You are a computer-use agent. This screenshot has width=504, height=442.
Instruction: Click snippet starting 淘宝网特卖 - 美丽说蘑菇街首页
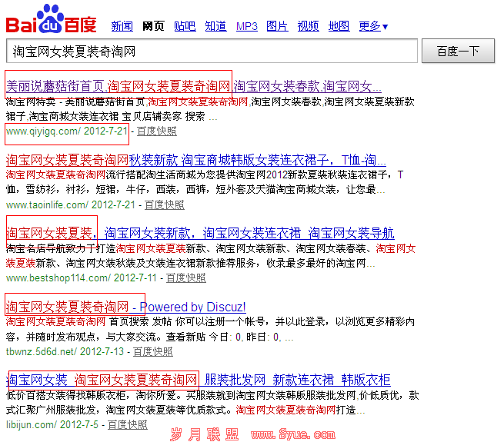210,109
